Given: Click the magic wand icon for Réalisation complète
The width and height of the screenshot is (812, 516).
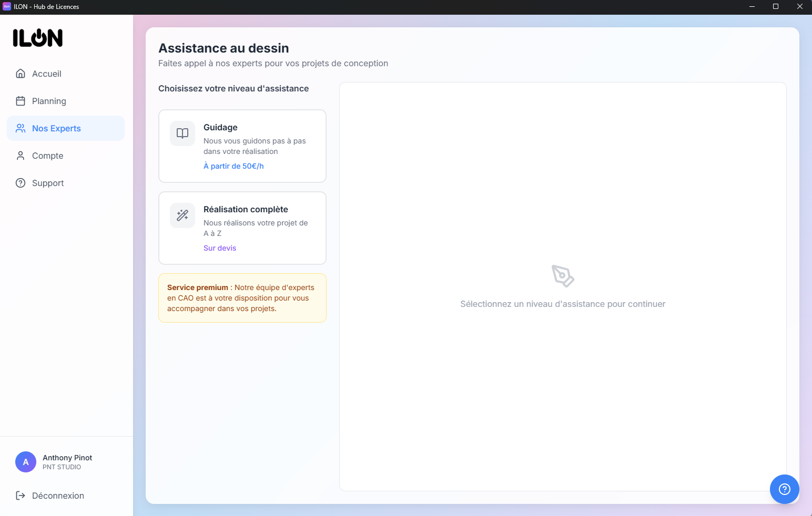Looking at the screenshot, I should (x=182, y=215).
